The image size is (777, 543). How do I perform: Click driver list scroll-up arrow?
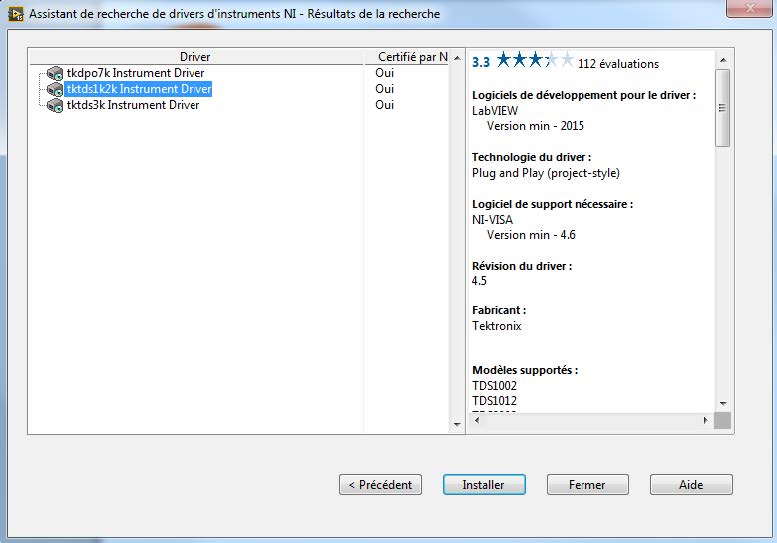click(458, 57)
